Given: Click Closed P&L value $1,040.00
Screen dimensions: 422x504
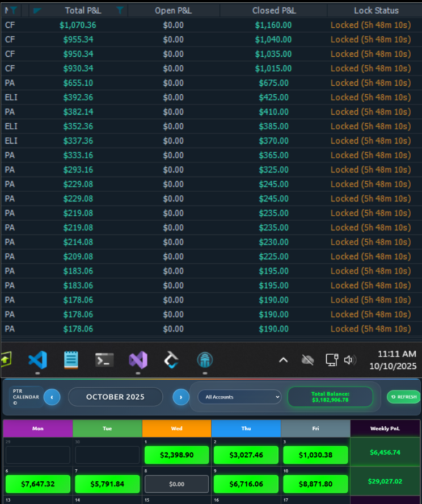Looking at the screenshot, I should pos(273,40).
